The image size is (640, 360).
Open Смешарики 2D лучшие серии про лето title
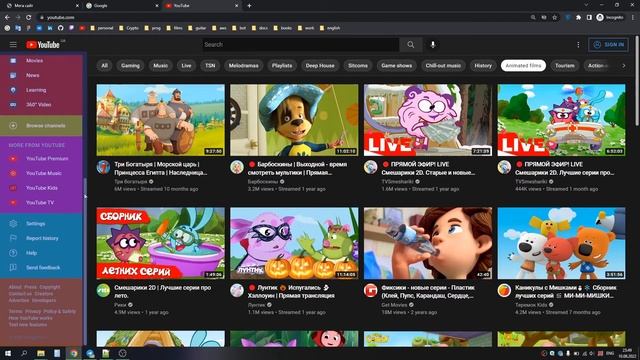coord(162,291)
